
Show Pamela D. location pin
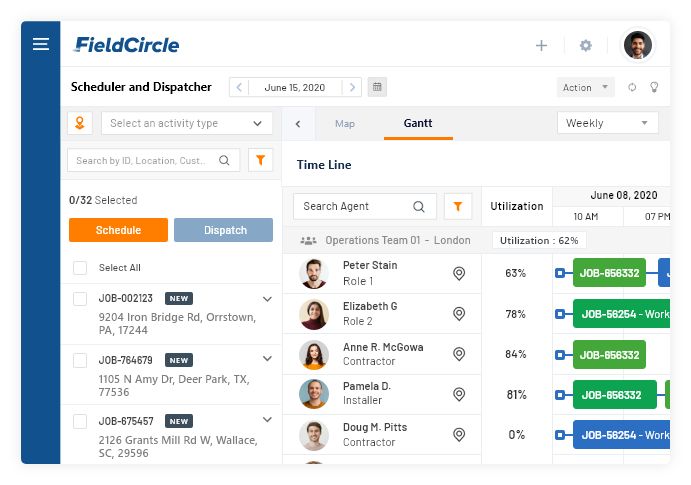(459, 394)
